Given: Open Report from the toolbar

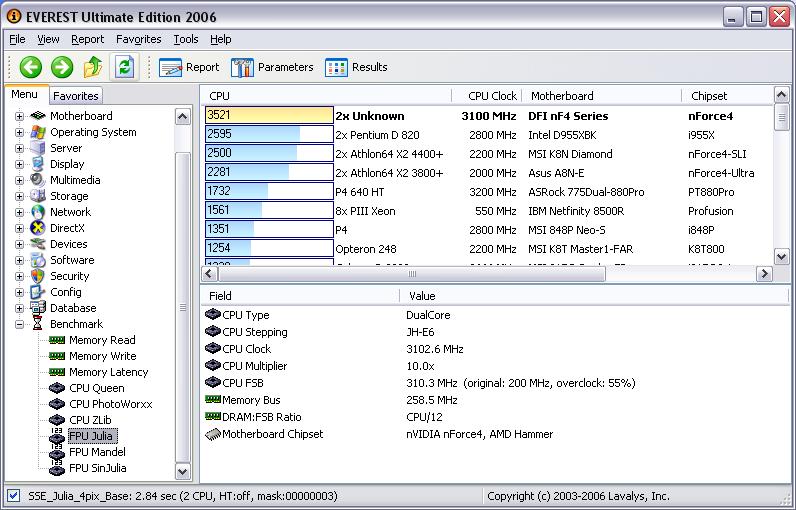Looking at the screenshot, I should tap(189, 67).
